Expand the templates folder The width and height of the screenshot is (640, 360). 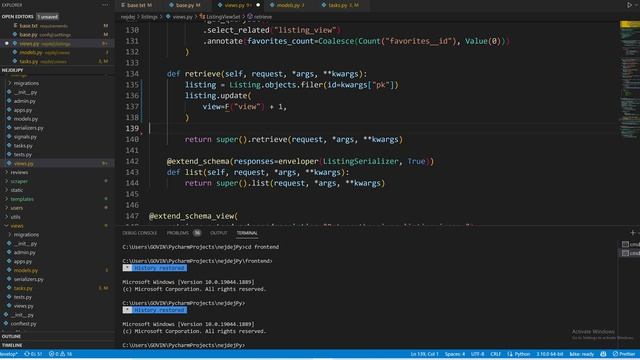22,199
